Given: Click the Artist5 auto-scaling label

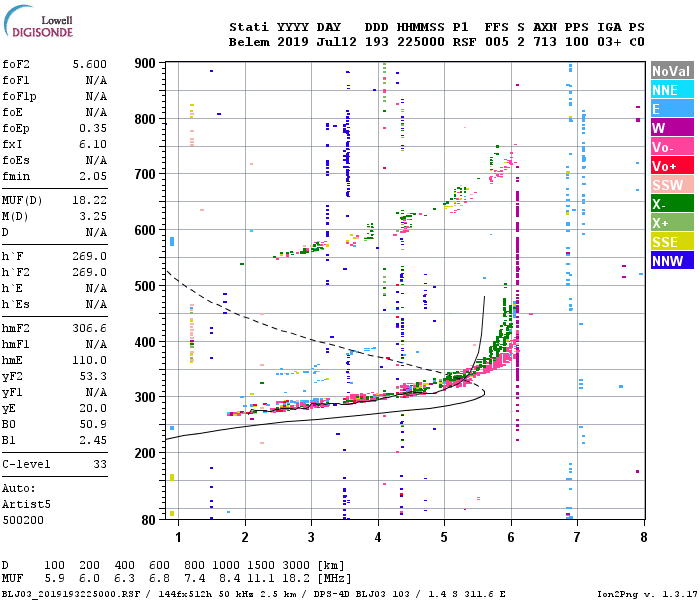Looking at the screenshot, I should point(26,504).
